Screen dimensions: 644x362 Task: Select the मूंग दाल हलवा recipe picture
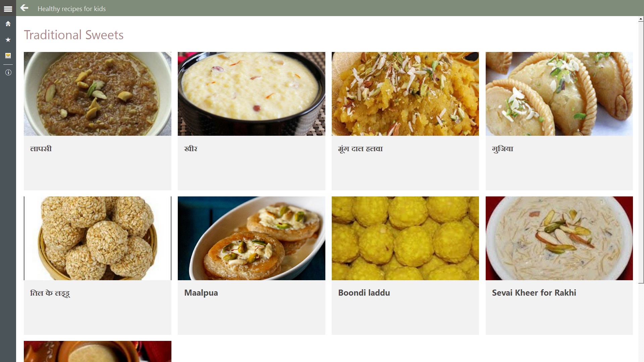(x=405, y=94)
